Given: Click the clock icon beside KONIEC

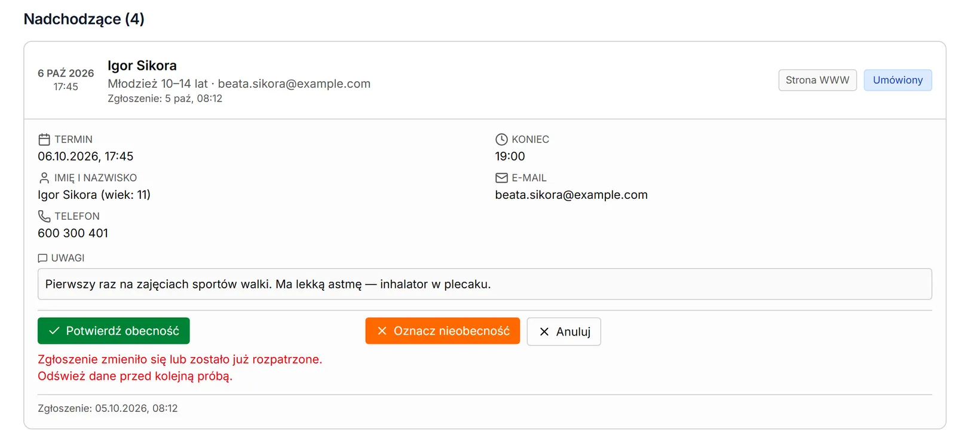Looking at the screenshot, I should (x=501, y=140).
